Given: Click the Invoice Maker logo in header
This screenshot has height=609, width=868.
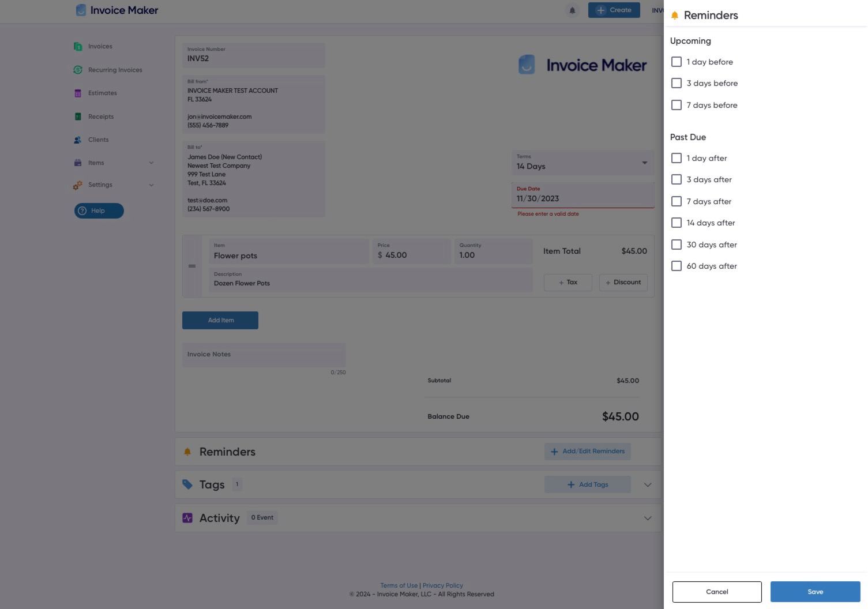Looking at the screenshot, I should [x=117, y=10].
